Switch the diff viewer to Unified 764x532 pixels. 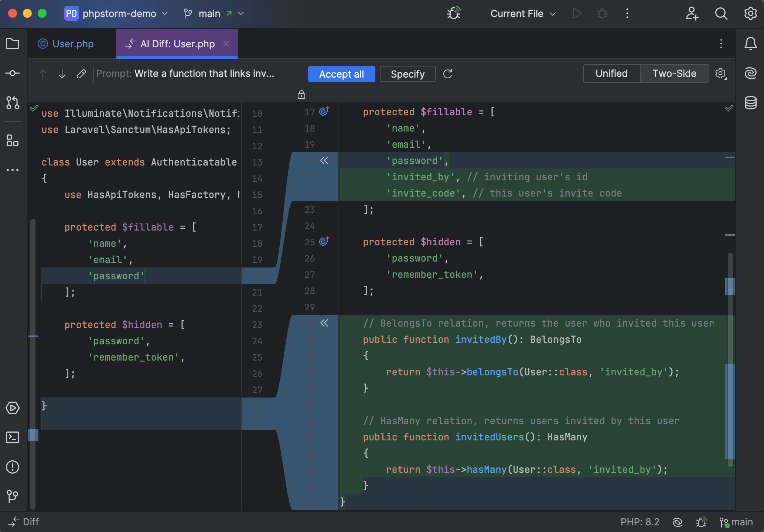[611, 74]
